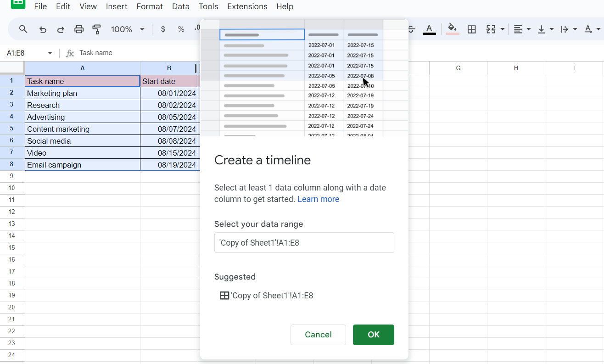This screenshot has height=364, width=604.
Task: Format as currency with dollar icon
Action: (163, 29)
